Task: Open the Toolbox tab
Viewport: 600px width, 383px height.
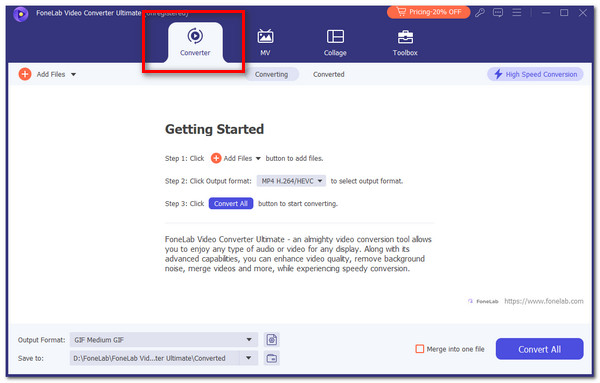Action: [x=405, y=43]
